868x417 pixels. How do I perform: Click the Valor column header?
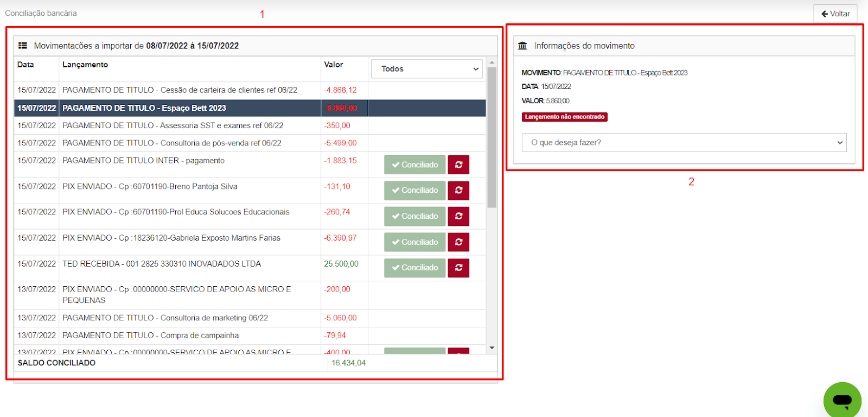334,65
